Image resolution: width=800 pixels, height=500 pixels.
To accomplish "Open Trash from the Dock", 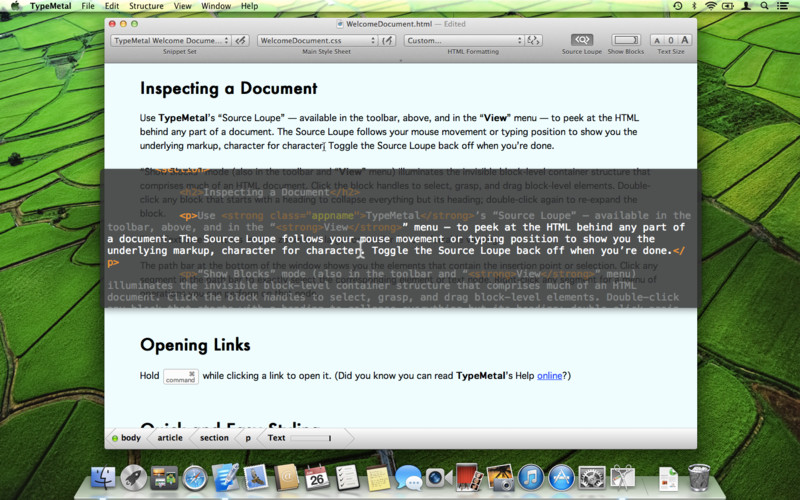I will [698, 478].
